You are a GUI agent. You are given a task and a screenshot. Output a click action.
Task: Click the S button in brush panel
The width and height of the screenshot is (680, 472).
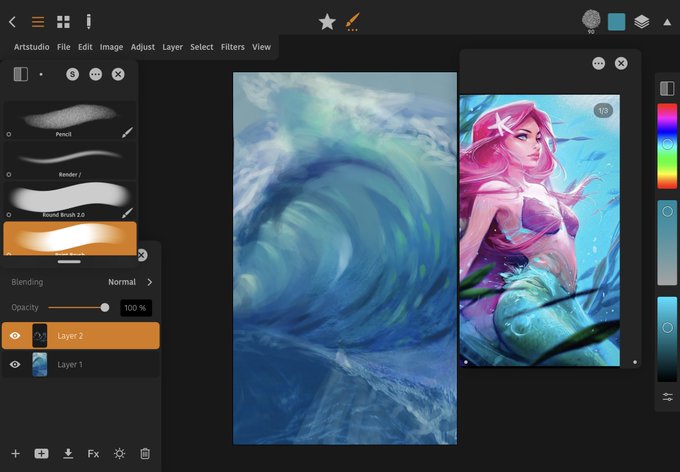[x=72, y=74]
